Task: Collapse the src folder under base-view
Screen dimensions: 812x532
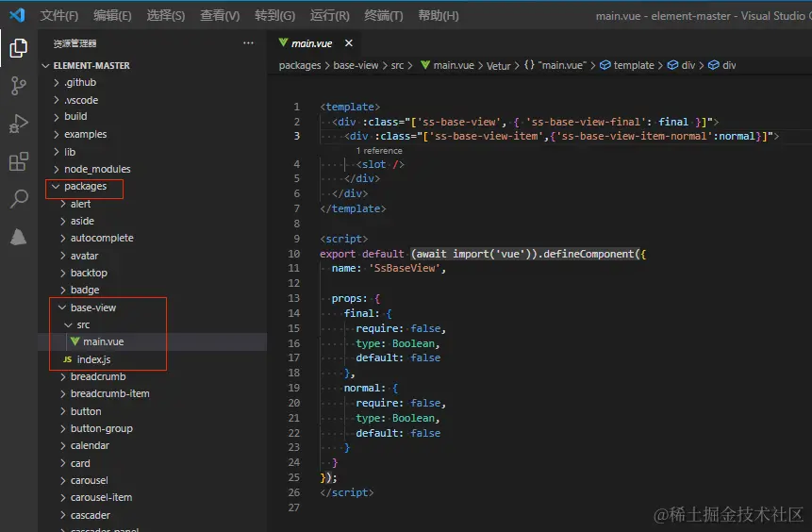Action: (152, 324)
